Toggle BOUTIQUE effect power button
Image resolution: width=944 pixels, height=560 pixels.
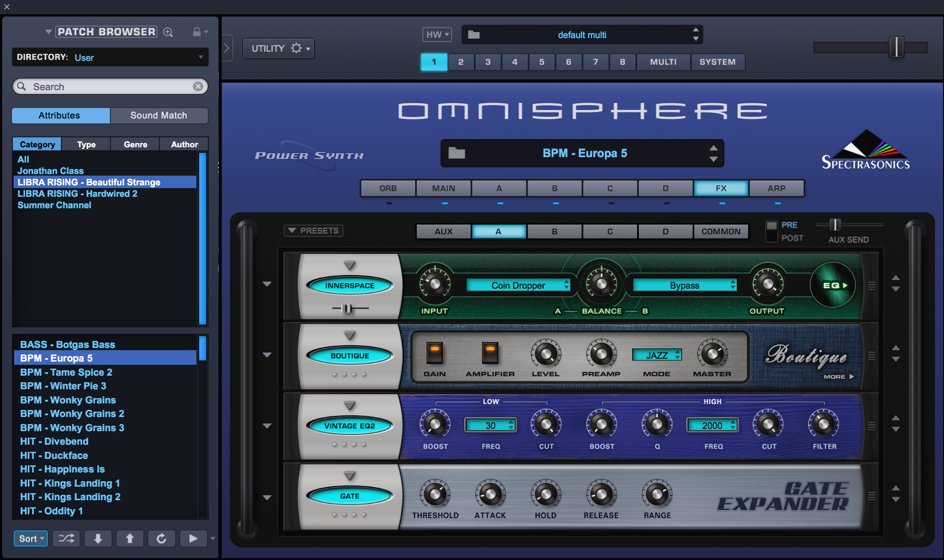point(350,356)
